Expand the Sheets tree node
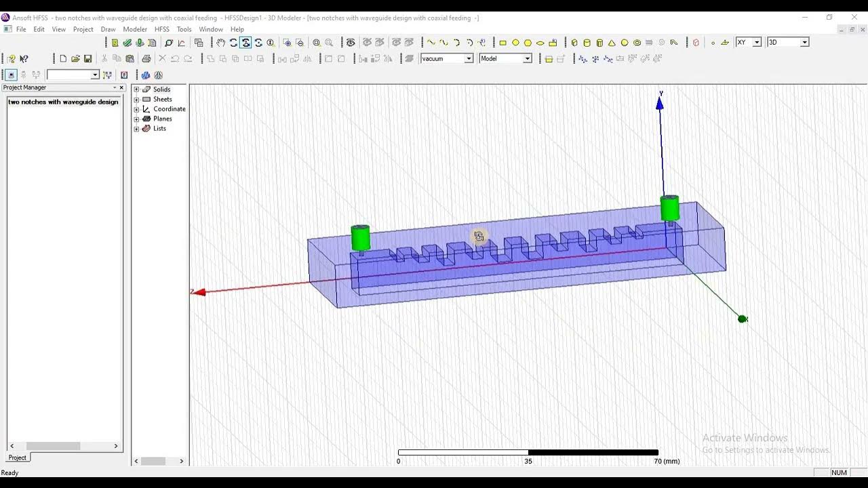Screen dimensions: 868x488 pyautogui.click(x=136, y=100)
